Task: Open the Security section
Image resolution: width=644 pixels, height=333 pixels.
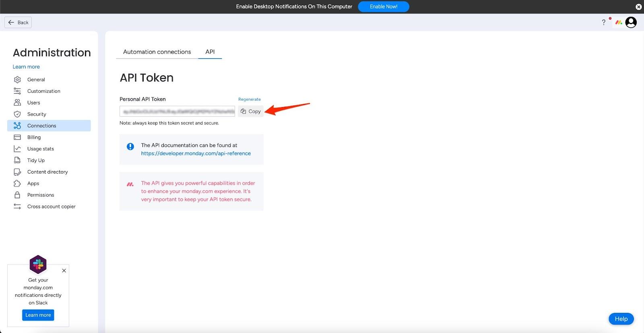Action: [49, 114]
